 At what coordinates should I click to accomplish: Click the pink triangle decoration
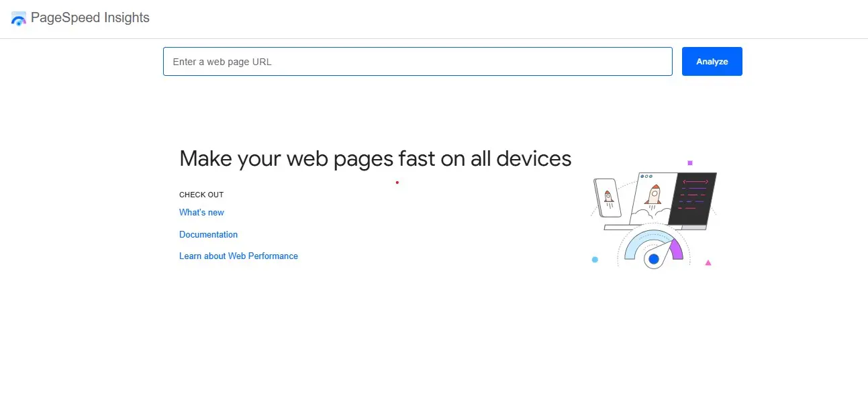pos(708,262)
